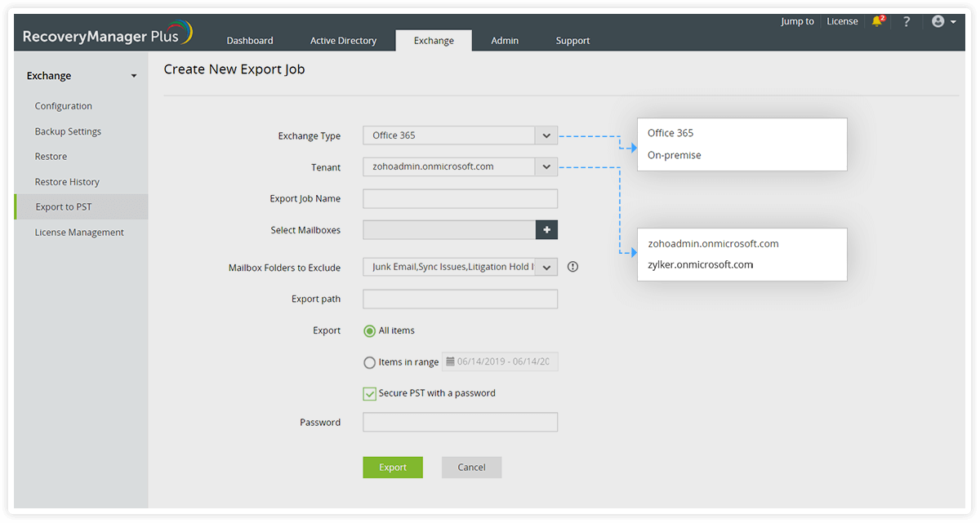Open the user account icon

click(x=938, y=21)
